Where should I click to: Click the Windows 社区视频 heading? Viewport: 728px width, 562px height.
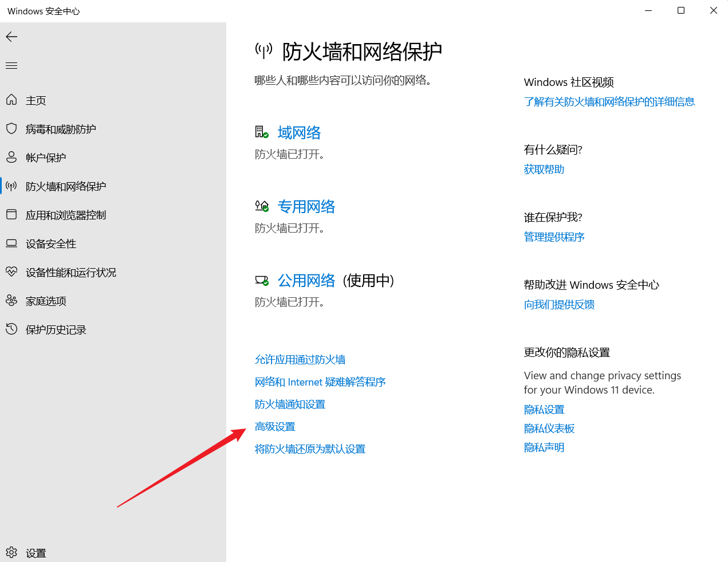(x=569, y=82)
